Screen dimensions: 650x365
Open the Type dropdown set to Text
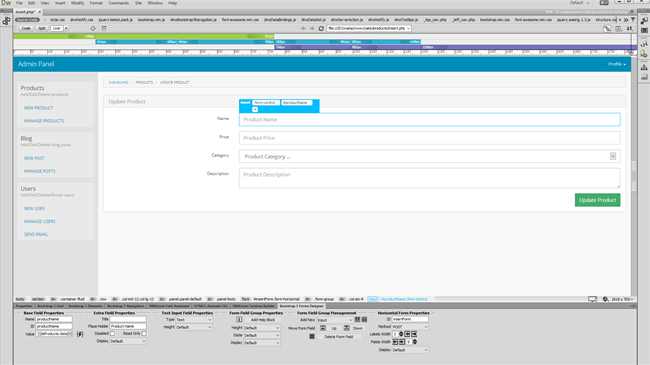(x=194, y=320)
